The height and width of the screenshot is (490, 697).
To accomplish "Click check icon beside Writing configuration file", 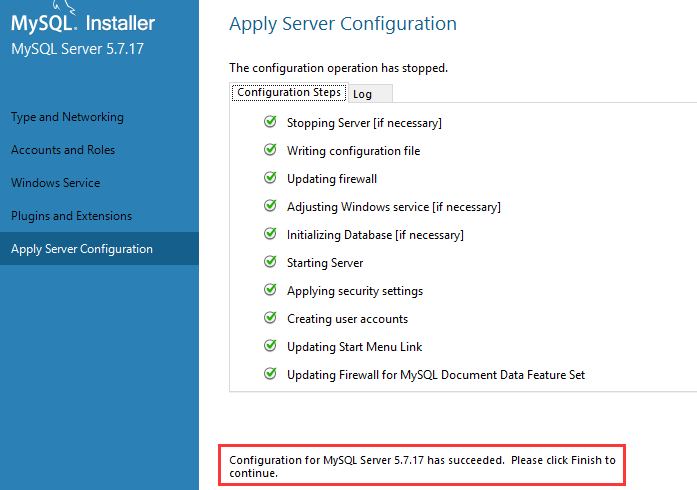I will coord(270,149).
